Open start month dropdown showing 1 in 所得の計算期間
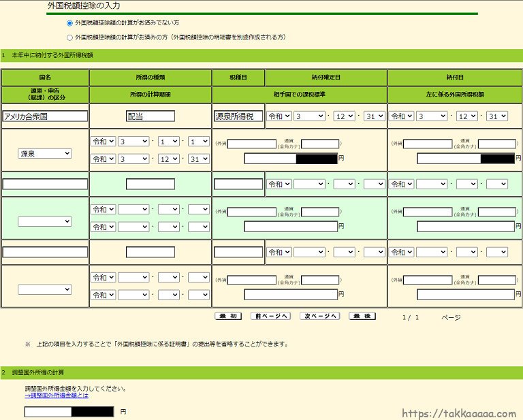Viewport: 523px width, 420px height. click(168, 142)
